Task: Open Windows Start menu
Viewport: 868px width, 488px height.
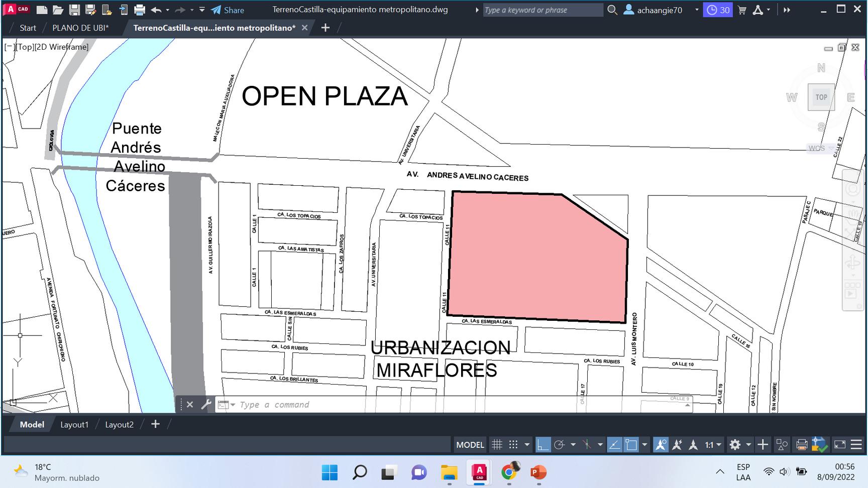Action: click(330, 472)
